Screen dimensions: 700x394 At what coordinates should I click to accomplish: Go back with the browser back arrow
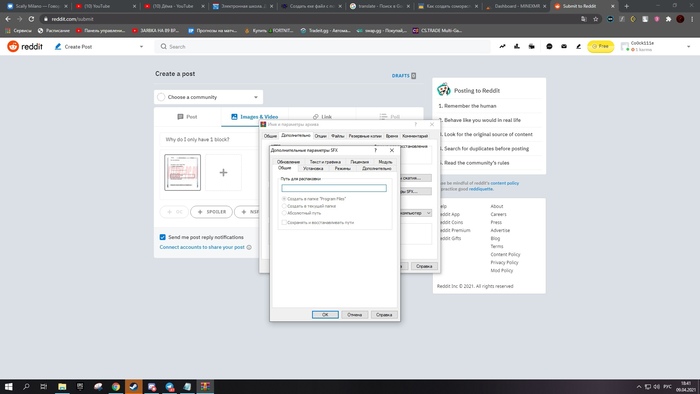coord(8,19)
